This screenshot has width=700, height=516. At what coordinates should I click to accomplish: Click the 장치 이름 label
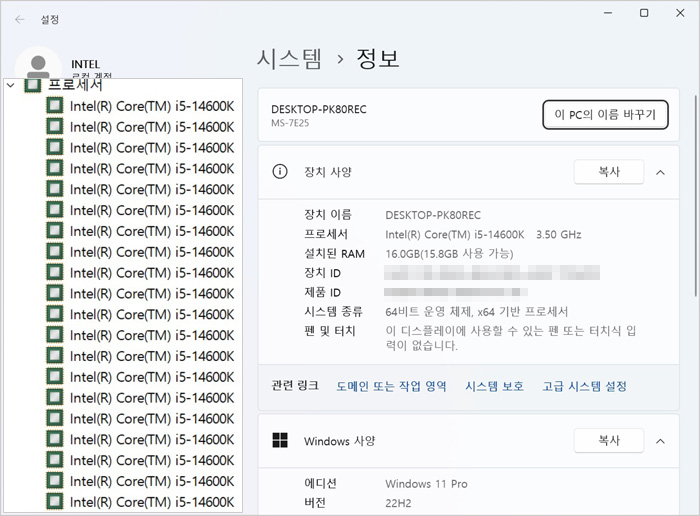point(328,215)
